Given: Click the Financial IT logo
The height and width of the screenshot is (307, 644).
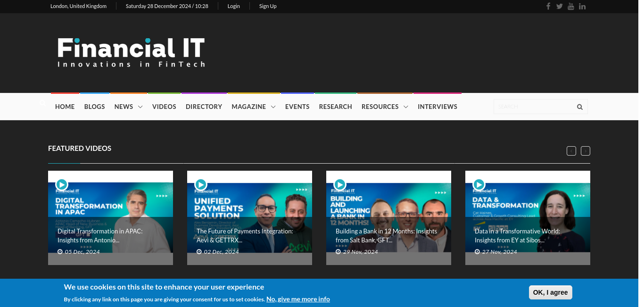Looking at the screenshot, I should [x=131, y=53].
